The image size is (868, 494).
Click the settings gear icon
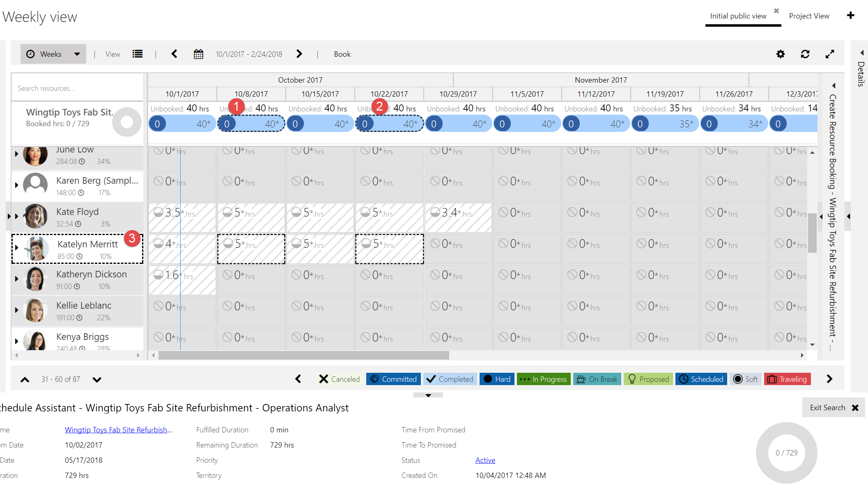(780, 54)
